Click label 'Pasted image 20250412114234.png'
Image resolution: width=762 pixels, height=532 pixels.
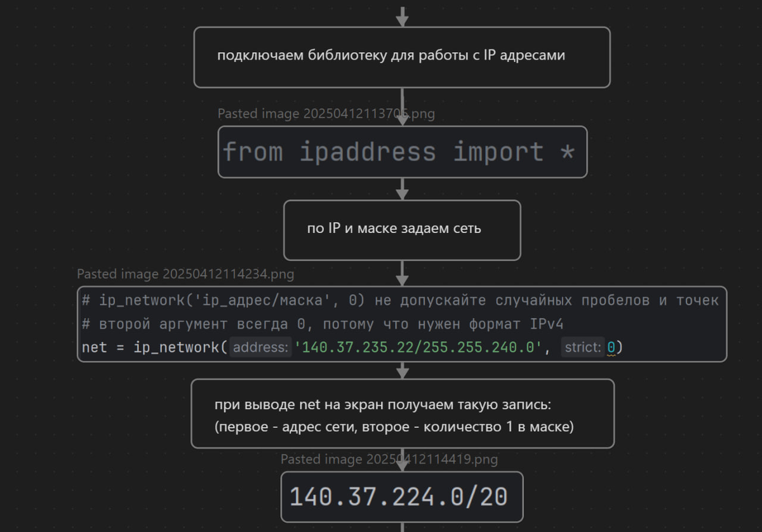point(185,274)
